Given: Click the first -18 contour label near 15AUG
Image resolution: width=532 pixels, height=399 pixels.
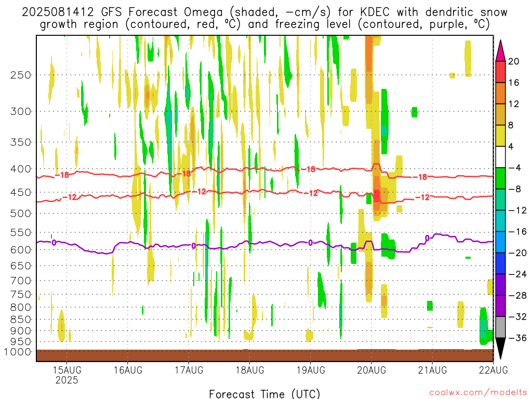Looking at the screenshot, I should click(62, 175).
